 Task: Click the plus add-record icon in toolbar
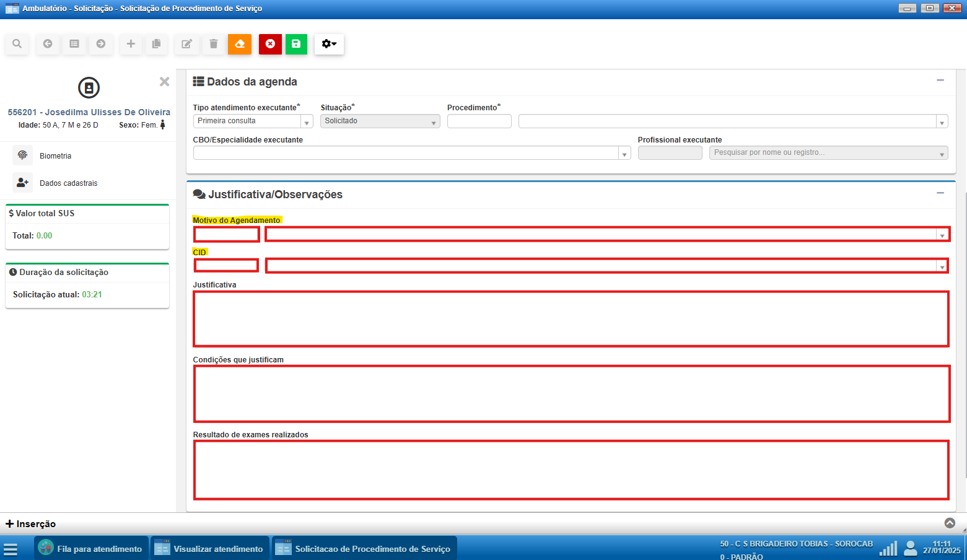click(x=131, y=44)
